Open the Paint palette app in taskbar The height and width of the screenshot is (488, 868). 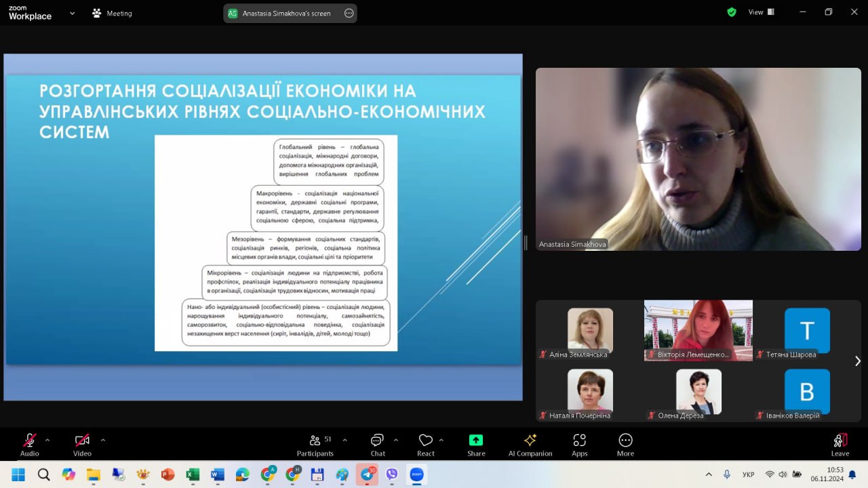[x=342, y=474]
